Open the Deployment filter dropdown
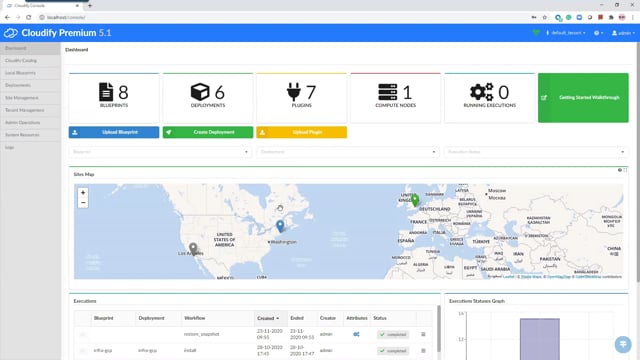The image size is (640, 360). 348,152
